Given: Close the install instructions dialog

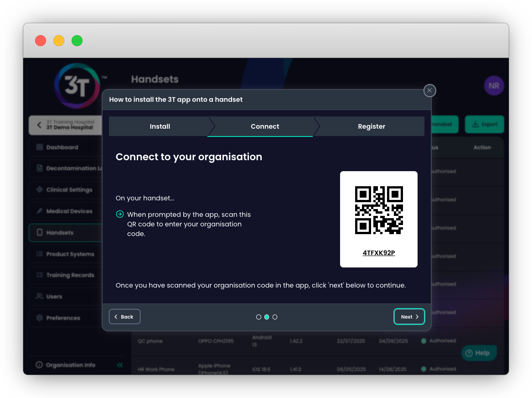Looking at the screenshot, I should (429, 91).
